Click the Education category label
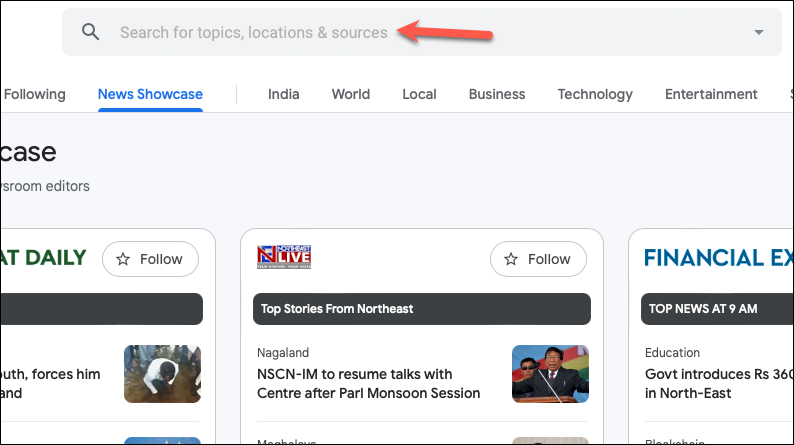This screenshot has width=794, height=445. 672,352
